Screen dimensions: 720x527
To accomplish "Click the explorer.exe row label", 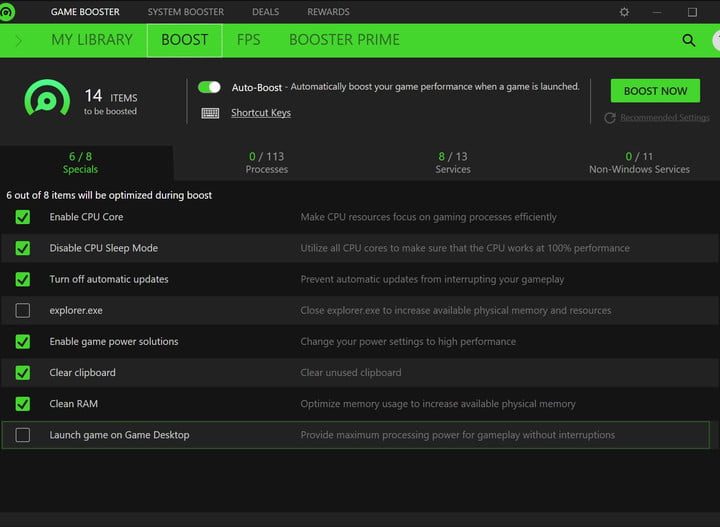I will coord(76,311).
